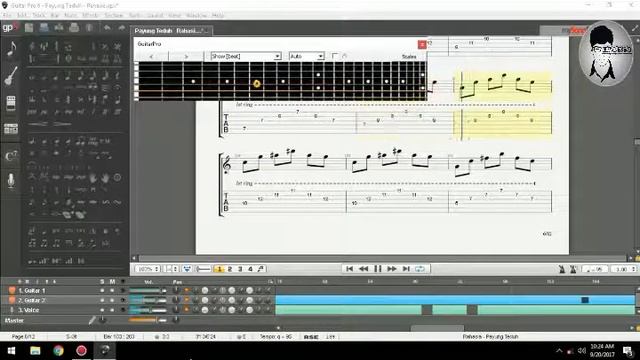The image size is (640, 360).
Task: Select voice 2 button
Action: [x=230, y=269]
